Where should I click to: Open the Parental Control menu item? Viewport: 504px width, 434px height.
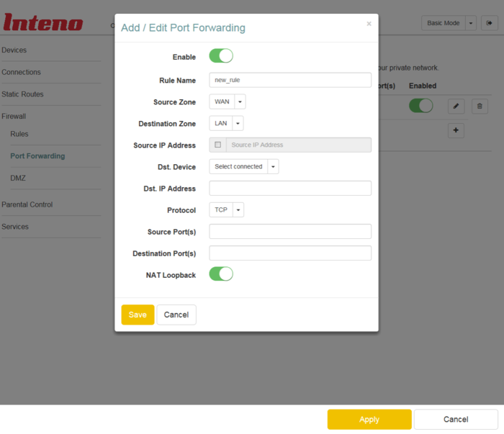[27, 204]
